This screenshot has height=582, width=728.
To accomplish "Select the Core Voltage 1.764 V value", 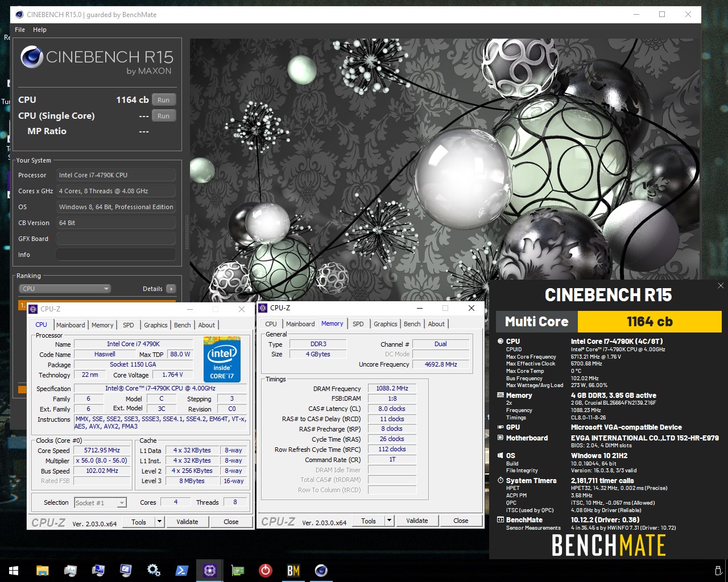I will click(x=173, y=375).
